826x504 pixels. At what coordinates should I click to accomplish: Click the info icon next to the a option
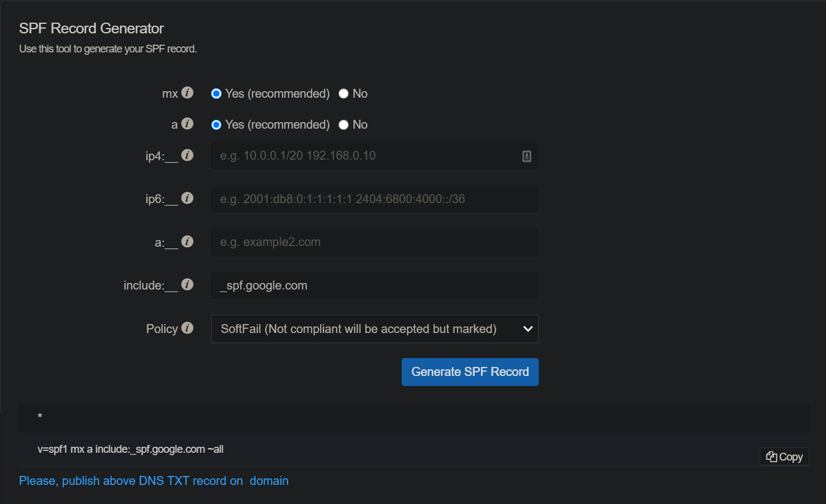coord(189,124)
